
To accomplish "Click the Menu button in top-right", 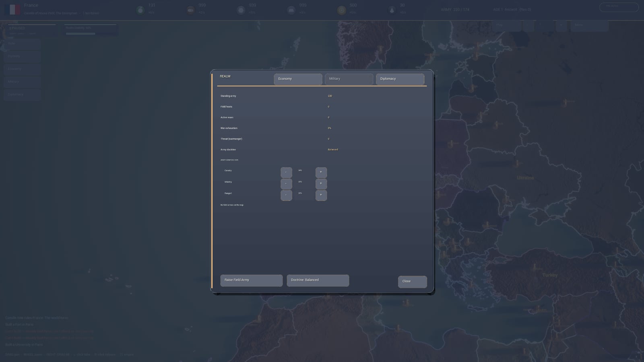I will (x=589, y=25).
